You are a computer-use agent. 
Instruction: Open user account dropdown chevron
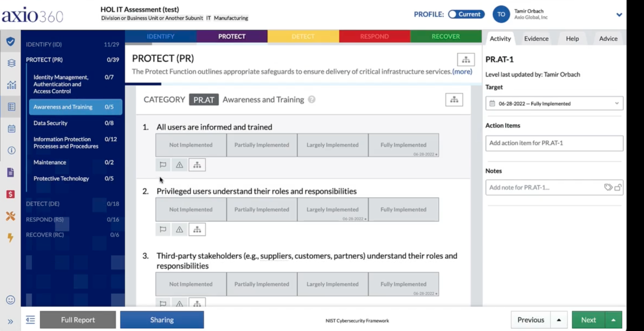click(x=619, y=15)
